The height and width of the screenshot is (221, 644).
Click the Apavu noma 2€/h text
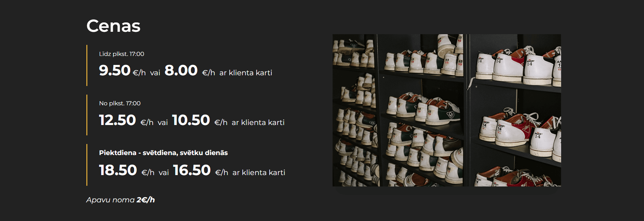tap(121, 200)
